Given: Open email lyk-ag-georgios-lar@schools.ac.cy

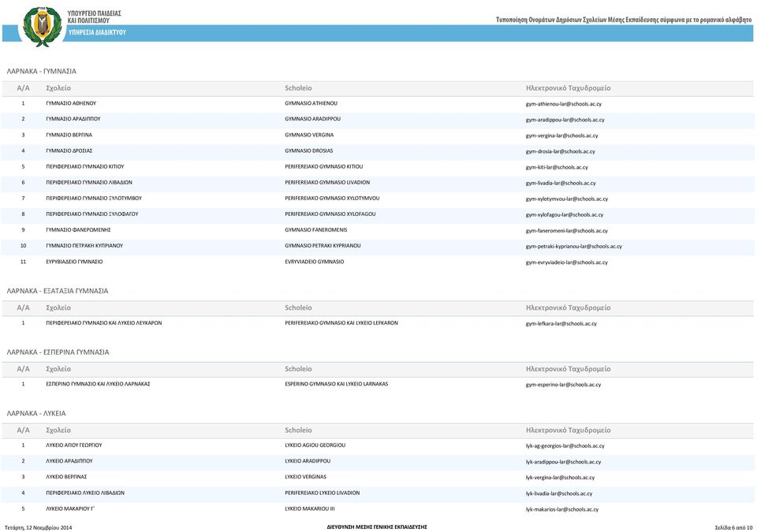Looking at the screenshot, I should click(565, 446).
